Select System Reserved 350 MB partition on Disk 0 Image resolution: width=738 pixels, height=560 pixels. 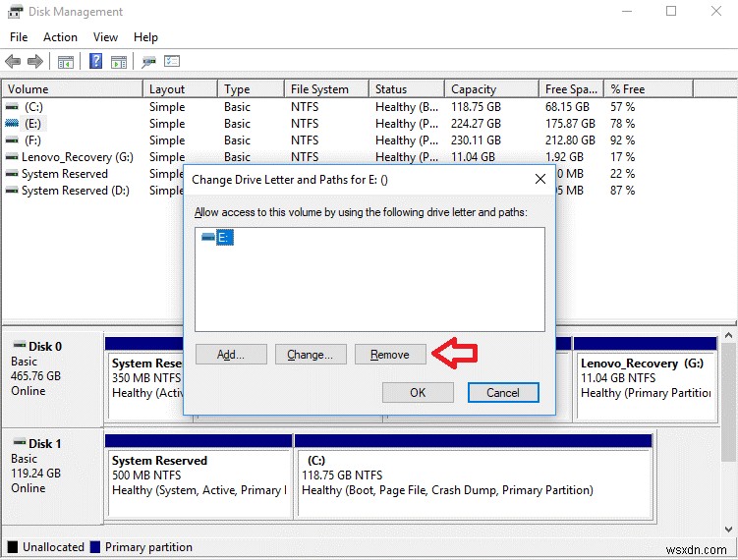[144, 378]
